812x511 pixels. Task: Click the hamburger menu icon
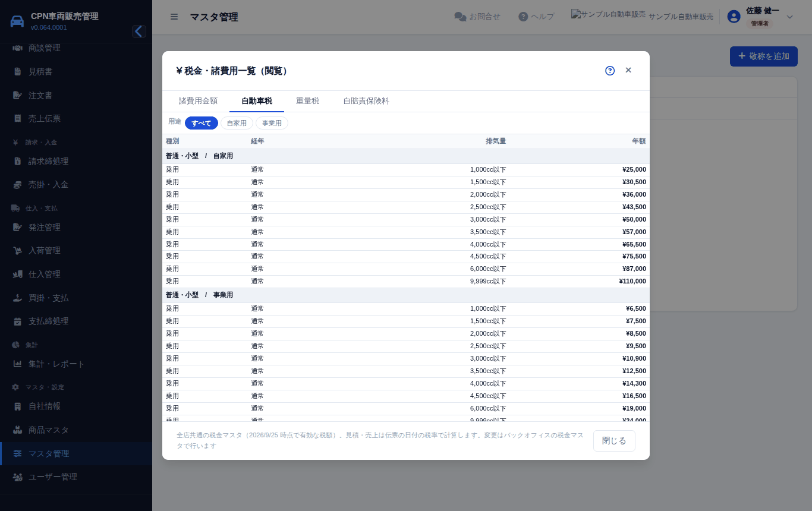[x=174, y=17]
